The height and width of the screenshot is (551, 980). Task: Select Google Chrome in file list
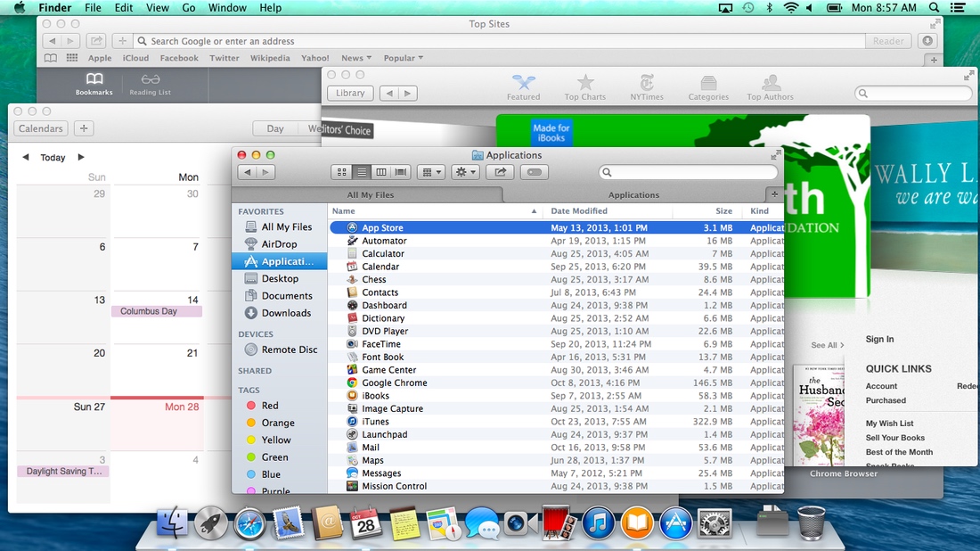[556, 382]
